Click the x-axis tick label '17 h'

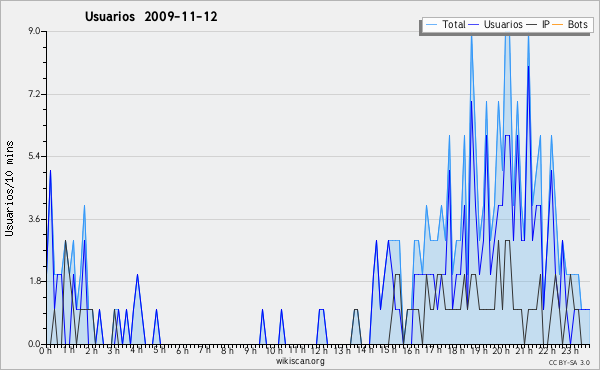point(433,350)
